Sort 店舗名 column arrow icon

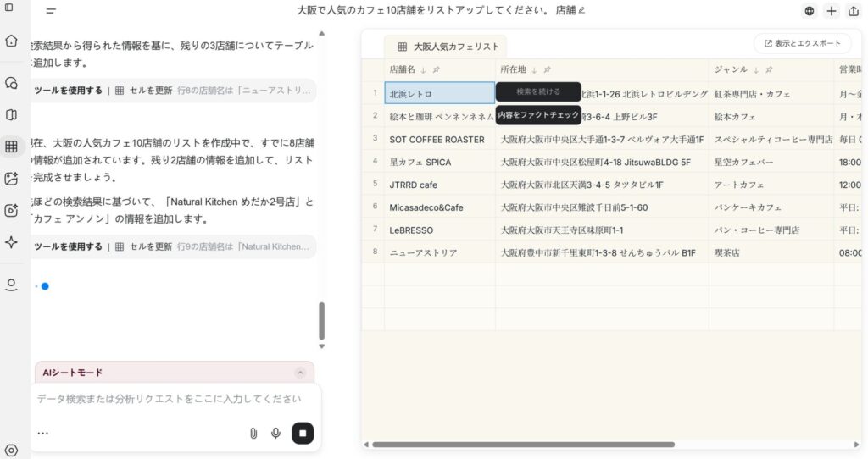424,70
